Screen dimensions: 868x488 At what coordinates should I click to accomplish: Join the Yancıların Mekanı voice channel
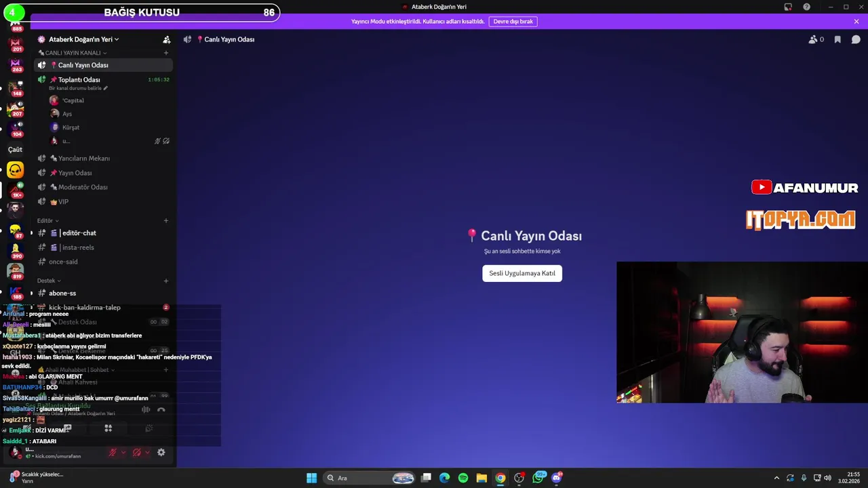click(x=103, y=159)
